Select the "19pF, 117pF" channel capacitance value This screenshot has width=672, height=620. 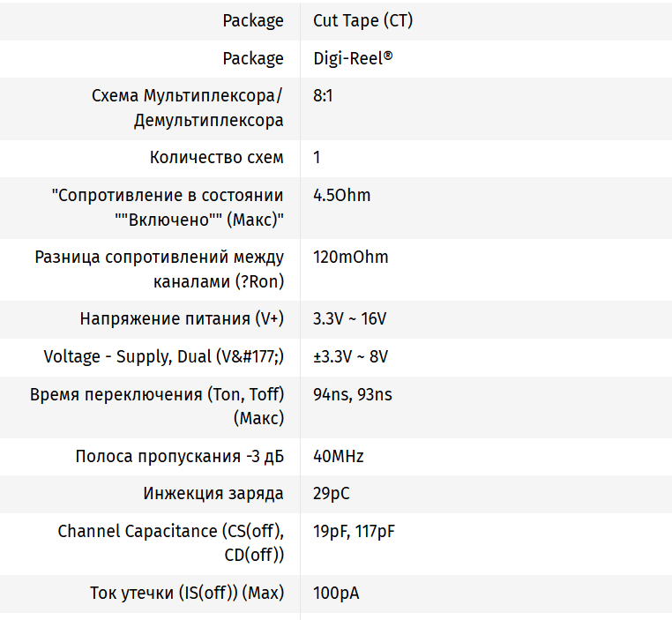click(x=355, y=530)
